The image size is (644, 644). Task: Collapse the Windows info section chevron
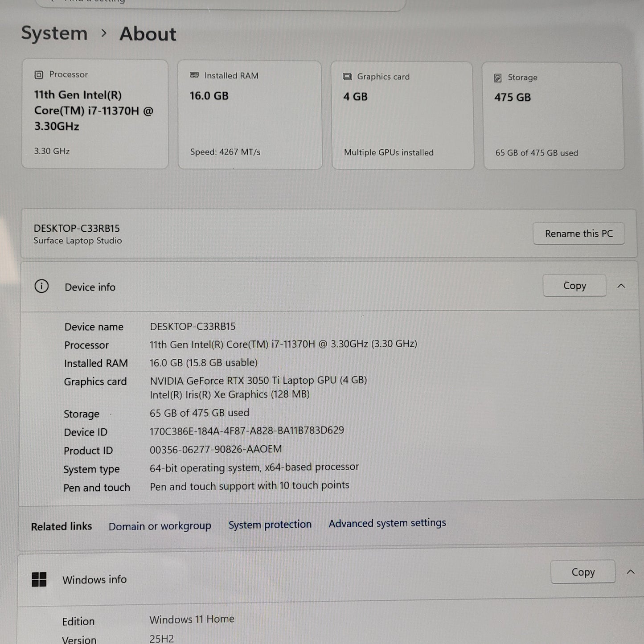631,572
